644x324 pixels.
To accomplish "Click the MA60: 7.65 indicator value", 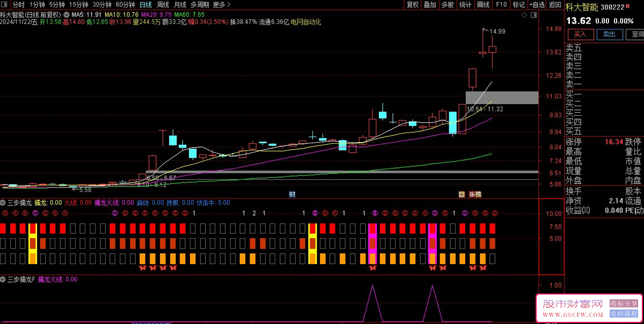I will pyautogui.click(x=189, y=14).
